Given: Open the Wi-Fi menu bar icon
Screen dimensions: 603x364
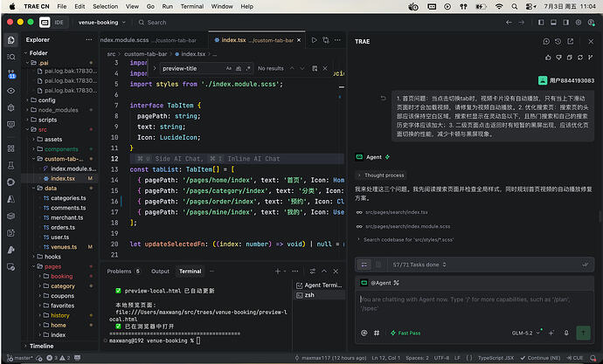Looking at the screenshot, I should coord(499,6).
